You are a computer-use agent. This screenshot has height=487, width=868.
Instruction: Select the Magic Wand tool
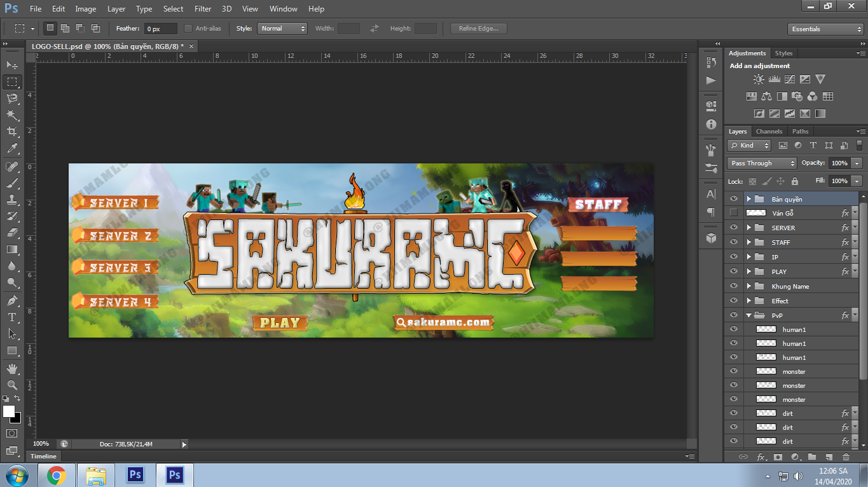[12, 115]
